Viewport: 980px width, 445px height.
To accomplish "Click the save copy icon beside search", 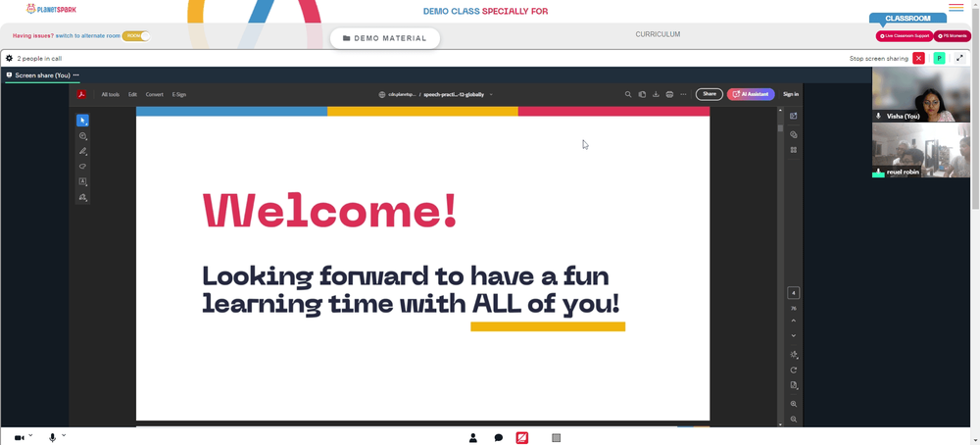I will click(x=642, y=94).
